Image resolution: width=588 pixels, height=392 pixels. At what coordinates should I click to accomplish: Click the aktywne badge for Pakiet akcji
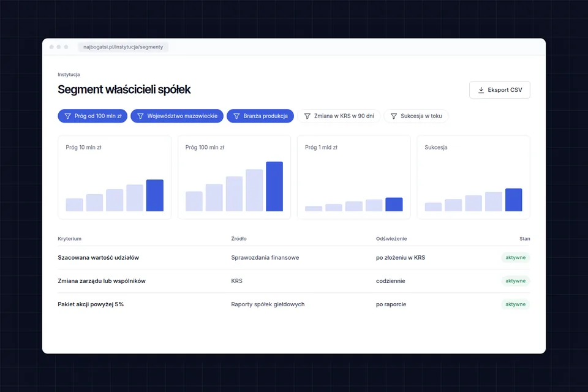click(x=516, y=304)
